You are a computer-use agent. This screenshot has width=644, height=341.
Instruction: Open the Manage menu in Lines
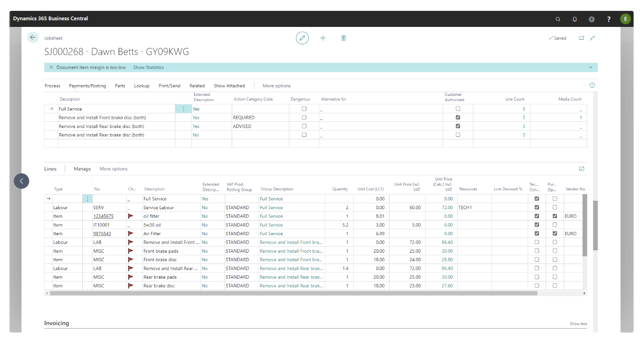coord(82,169)
